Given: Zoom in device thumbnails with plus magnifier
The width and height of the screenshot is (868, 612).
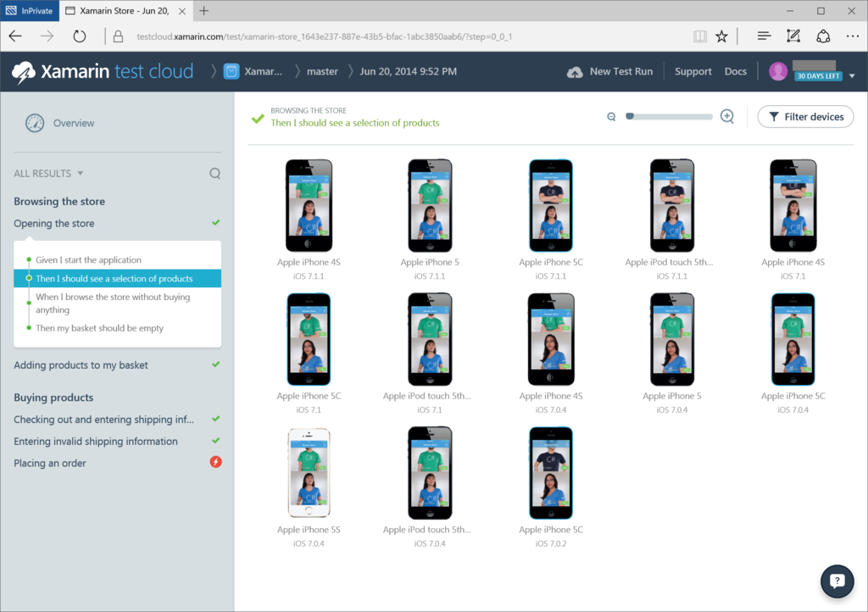Looking at the screenshot, I should pyautogui.click(x=727, y=116).
